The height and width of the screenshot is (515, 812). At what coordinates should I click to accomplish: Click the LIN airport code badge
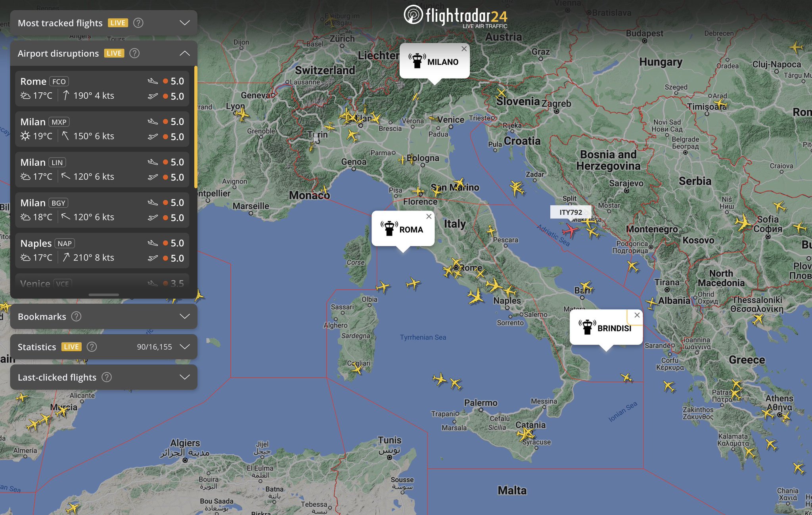[57, 162]
